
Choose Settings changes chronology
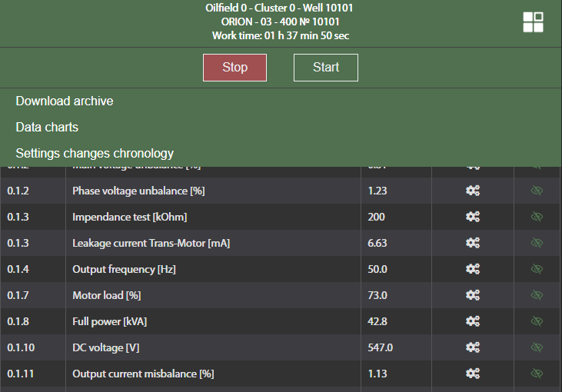(x=95, y=153)
